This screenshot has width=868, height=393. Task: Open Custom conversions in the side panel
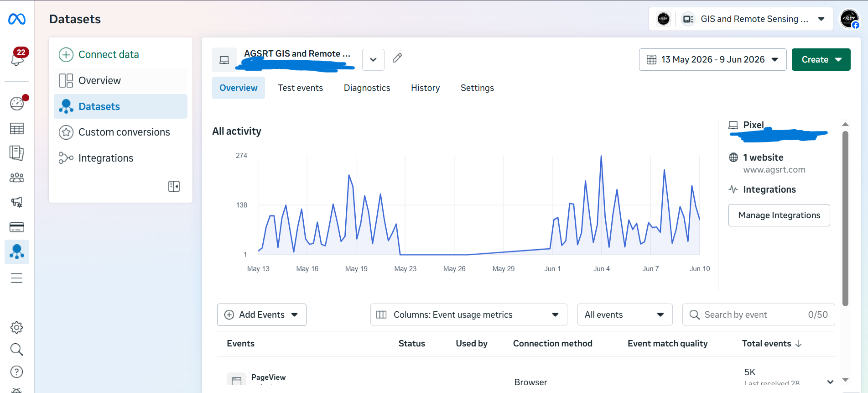point(120,132)
